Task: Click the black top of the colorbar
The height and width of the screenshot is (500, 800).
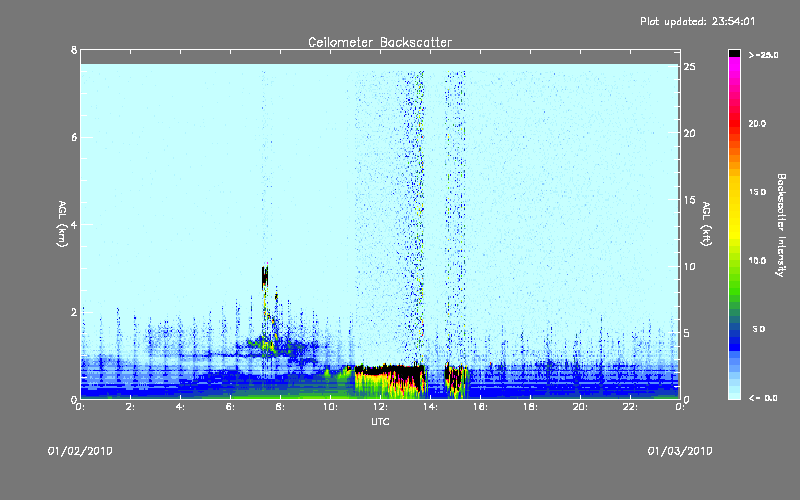Action: point(734,53)
